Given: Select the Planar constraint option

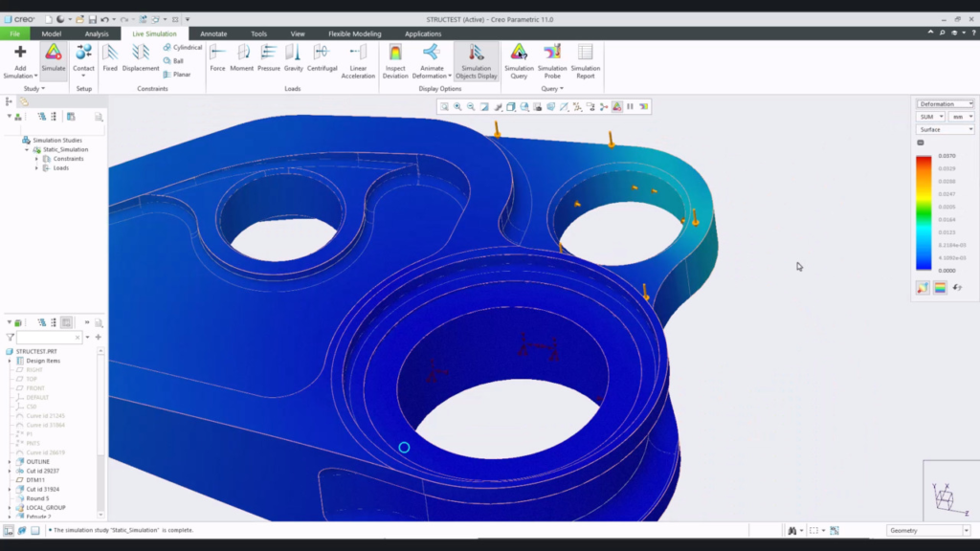Looking at the screenshot, I should [182, 73].
